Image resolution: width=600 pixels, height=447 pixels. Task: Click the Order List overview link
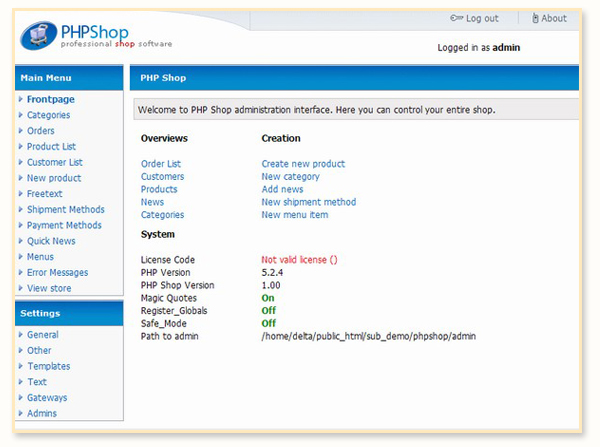(x=161, y=164)
